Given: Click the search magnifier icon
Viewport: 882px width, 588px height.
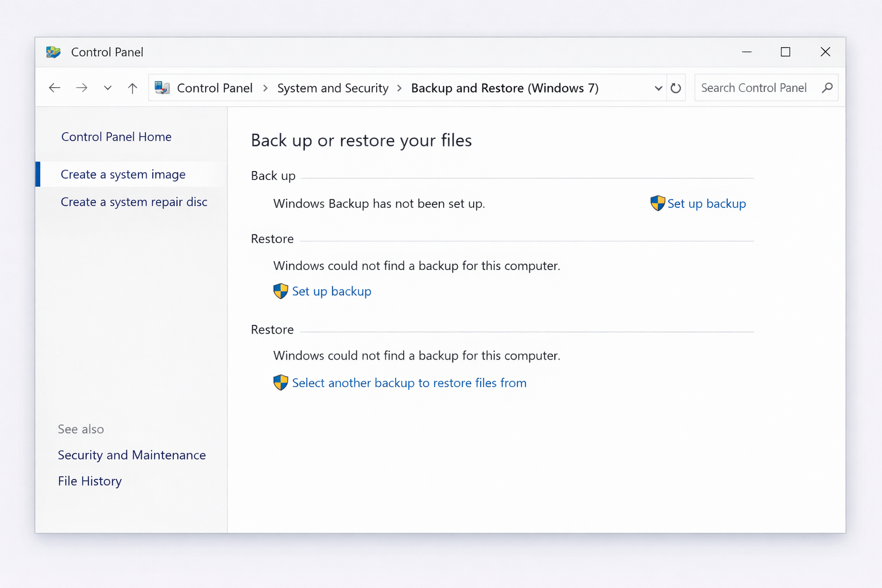Looking at the screenshot, I should [827, 88].
